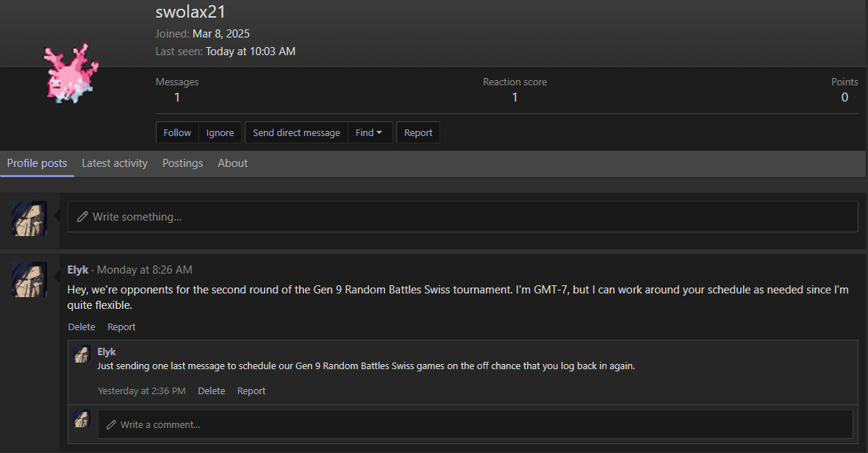Click the Monday at 8:26 AM timestamp
Viewport: 868px width, 453px height.
click(x=145, y=270)
